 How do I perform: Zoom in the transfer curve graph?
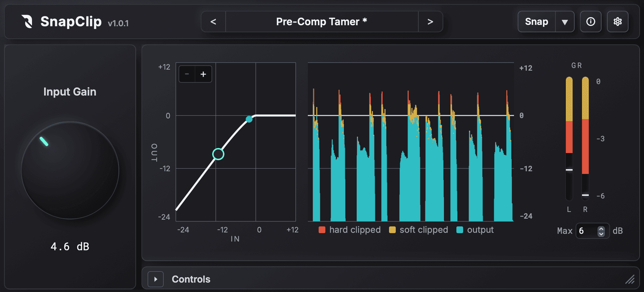coord(203,74)
